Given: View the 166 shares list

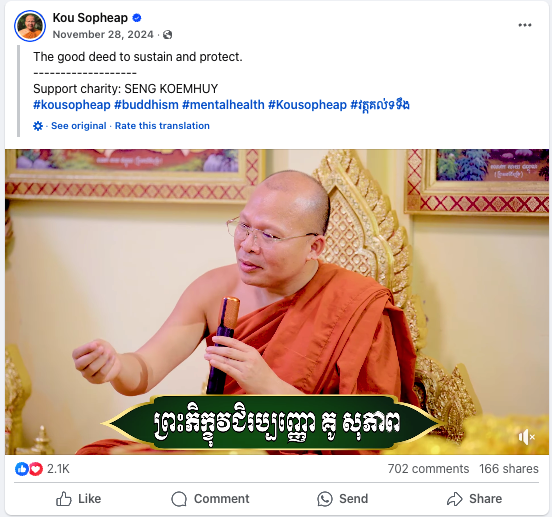Looking at the screenshot, I should (509, 469).
